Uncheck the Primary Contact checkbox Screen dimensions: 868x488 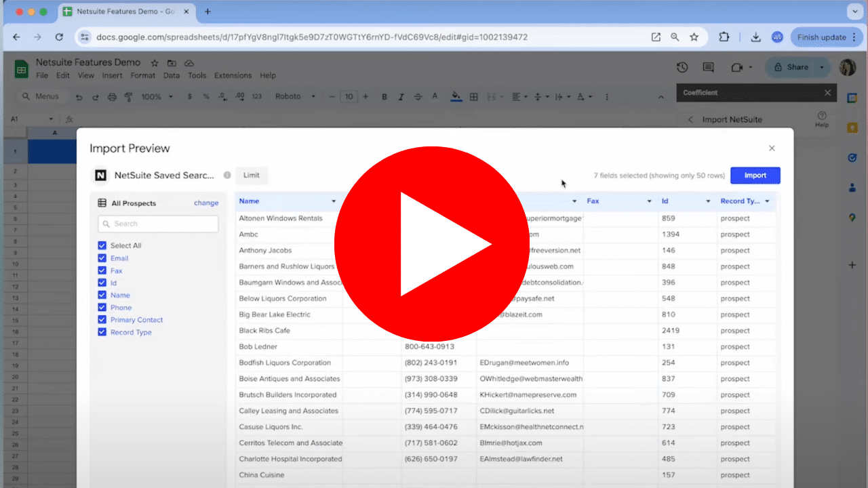pyautogui.click(x=102, y=320)
